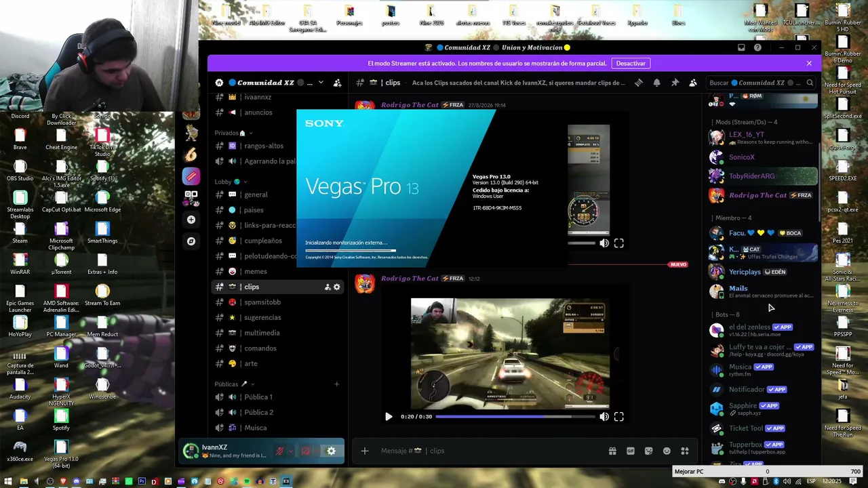Toggle headphone deafen in Discord user panel
The width and height of the screenshot is (868, 488).
point(306,451)
